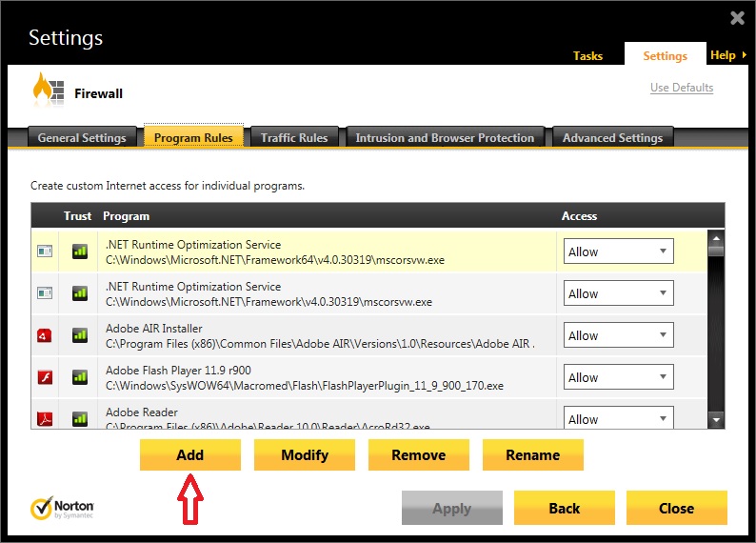Click the Back button

pyautogui.click(x=564, y=508)
